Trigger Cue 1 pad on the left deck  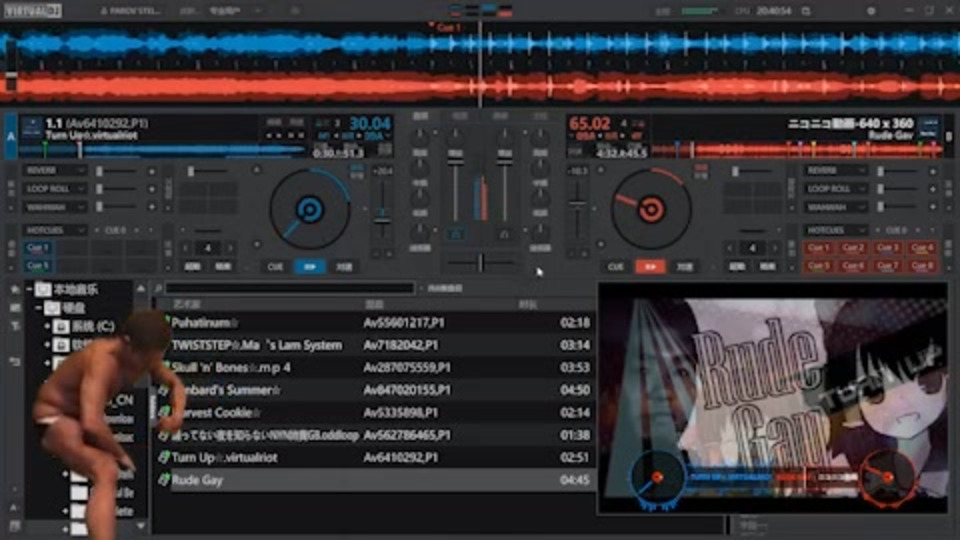point(37,248)
